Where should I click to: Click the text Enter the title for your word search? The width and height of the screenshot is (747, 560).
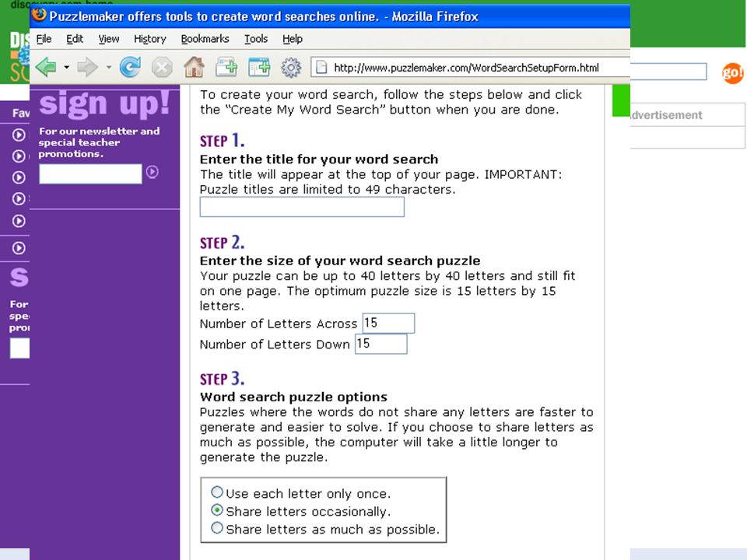[319, 159]
